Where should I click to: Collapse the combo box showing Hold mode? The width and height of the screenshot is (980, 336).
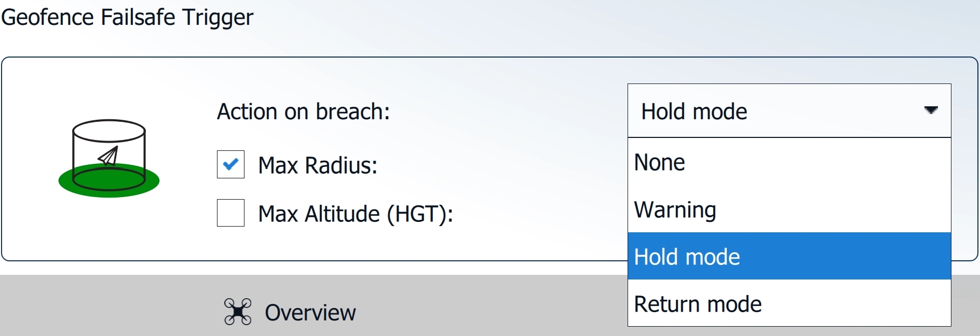pyautogui.click(x=779, y=111)
